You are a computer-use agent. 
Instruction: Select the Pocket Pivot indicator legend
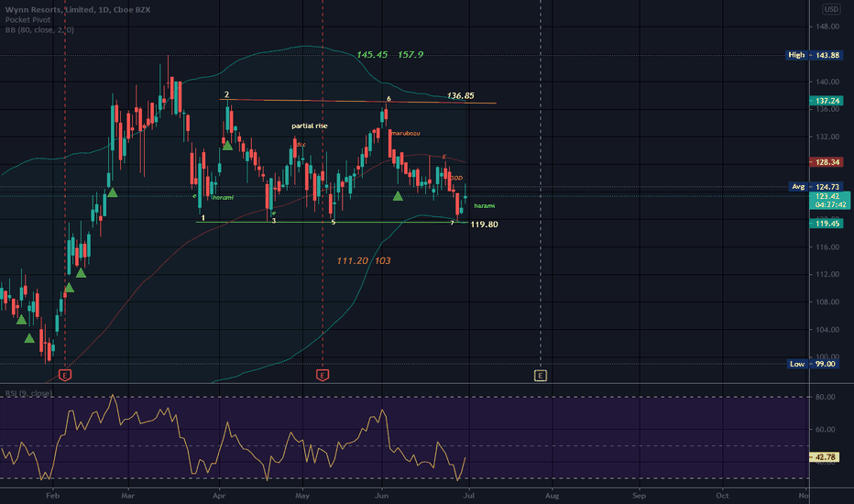tap(27, 19)
